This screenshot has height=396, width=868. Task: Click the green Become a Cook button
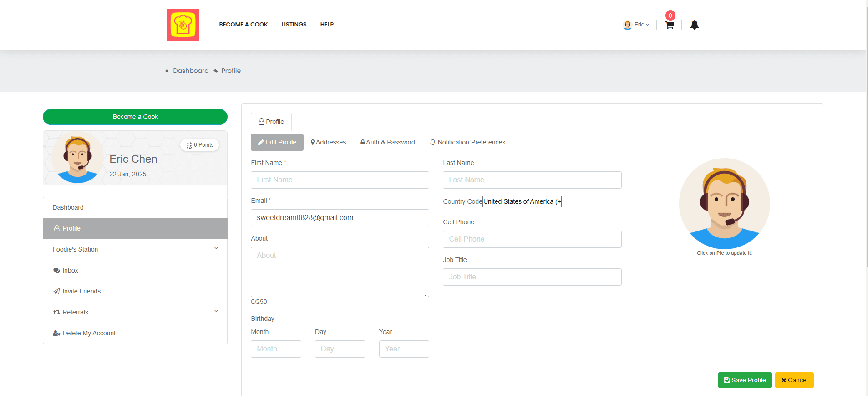[135, 117]
